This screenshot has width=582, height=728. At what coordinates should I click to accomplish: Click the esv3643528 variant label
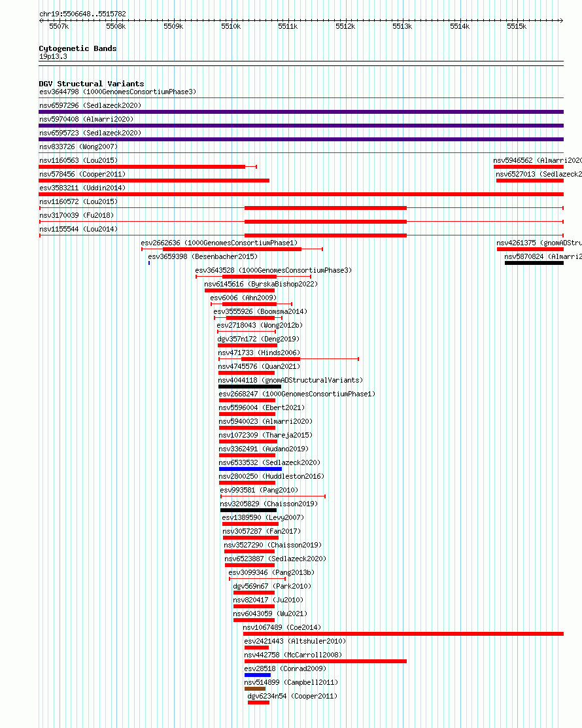click(273, 270)
